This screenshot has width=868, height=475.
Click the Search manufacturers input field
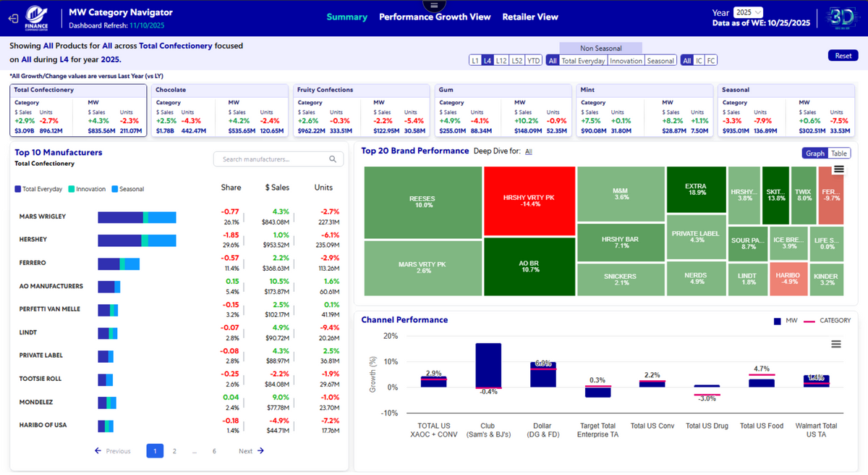(x=271, y=159)
